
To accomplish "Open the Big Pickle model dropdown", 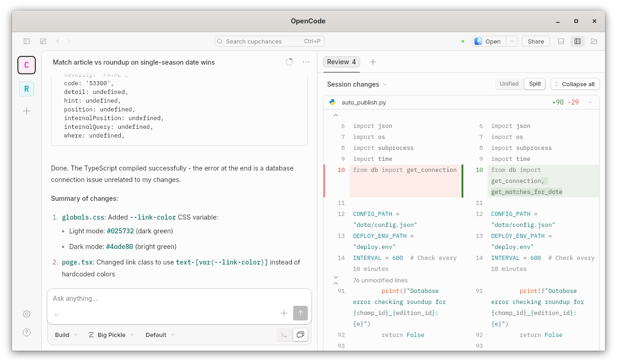I will pyautogui.click(x=111, y=335).
